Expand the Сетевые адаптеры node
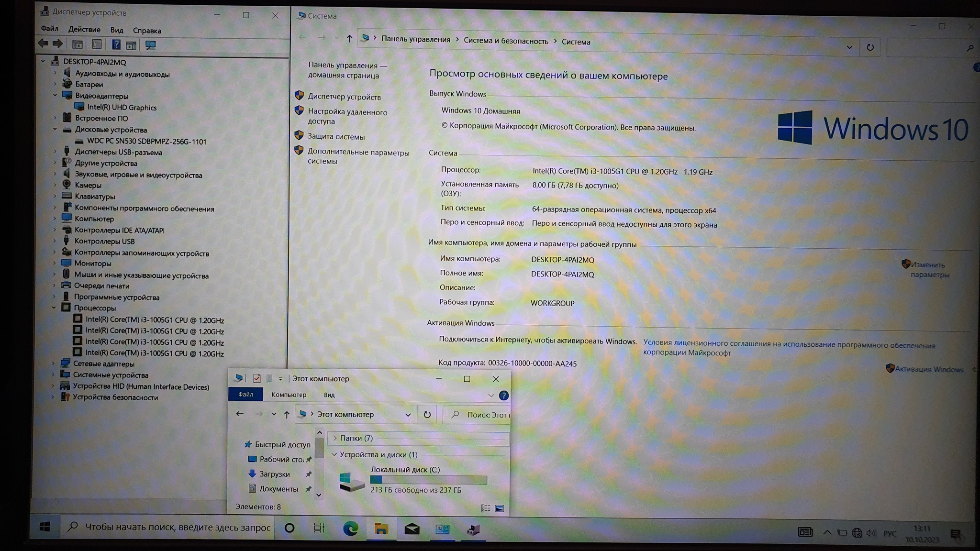Screen dimensions: 980x551 (x=54, y=364)
